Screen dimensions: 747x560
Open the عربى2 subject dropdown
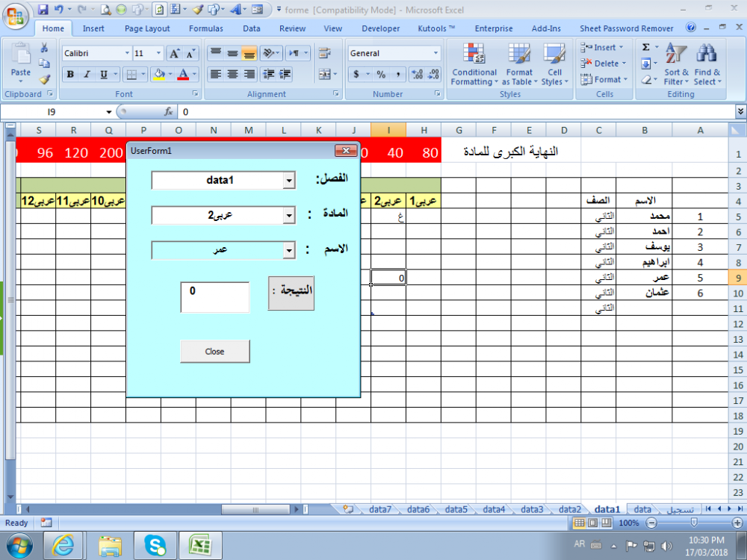coord(289,215)
